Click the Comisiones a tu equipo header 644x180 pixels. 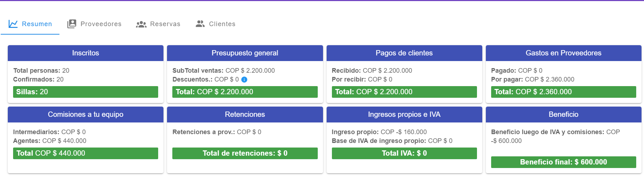[x=86, y=114]
